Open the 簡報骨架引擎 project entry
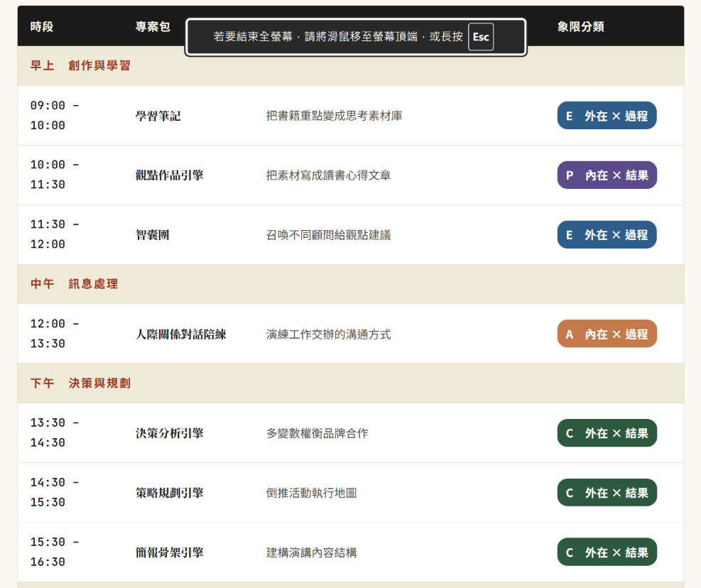The width and height of the screenshot is (701, 588). (x=170, y=552)
